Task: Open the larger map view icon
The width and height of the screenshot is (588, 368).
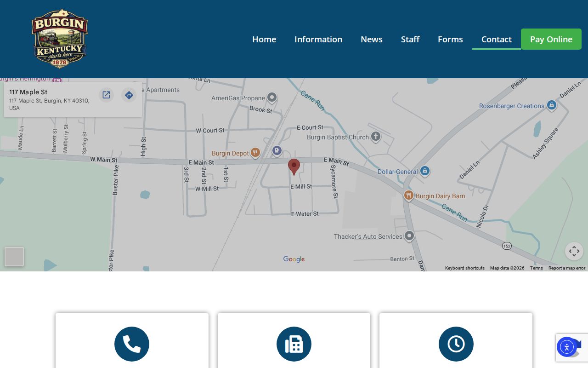Action: [x=106, y=95]
